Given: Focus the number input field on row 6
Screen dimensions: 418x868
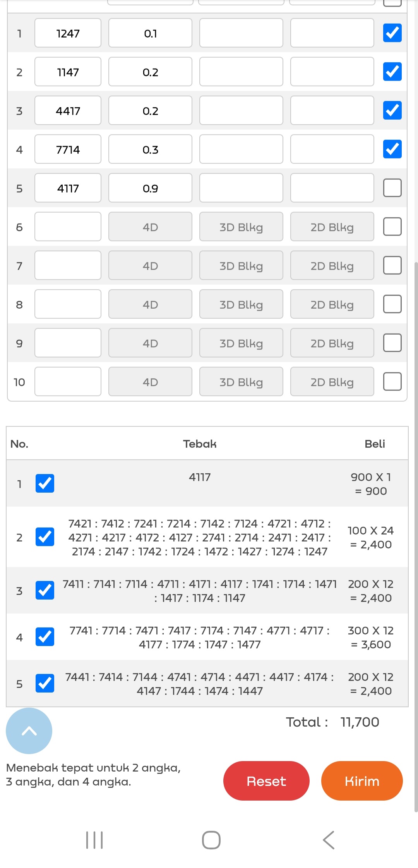Looking at the screenshot, I should tap(68, 227).
